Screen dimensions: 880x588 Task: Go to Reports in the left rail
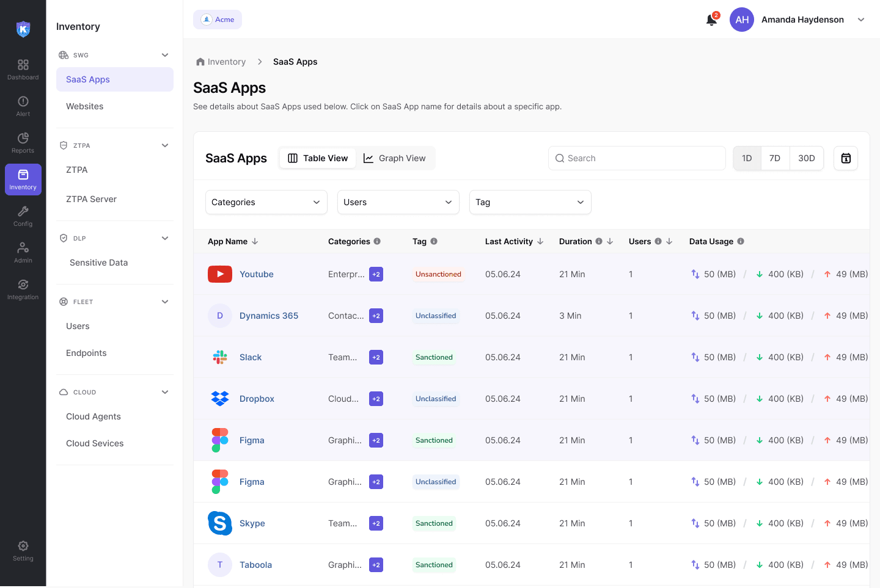tap(23, 142)
